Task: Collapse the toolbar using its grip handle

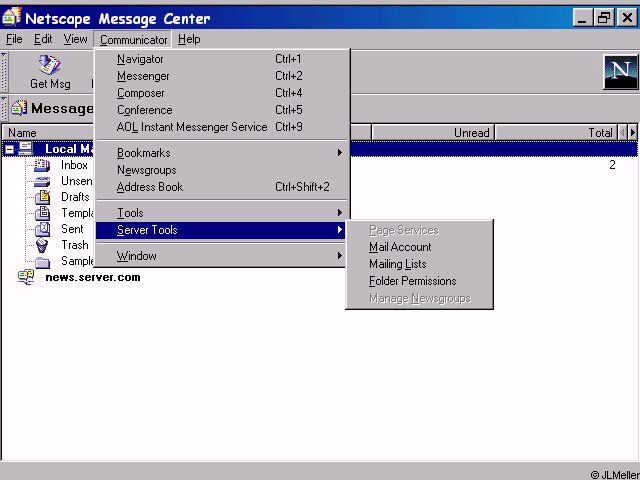Action: coord(4,72)
